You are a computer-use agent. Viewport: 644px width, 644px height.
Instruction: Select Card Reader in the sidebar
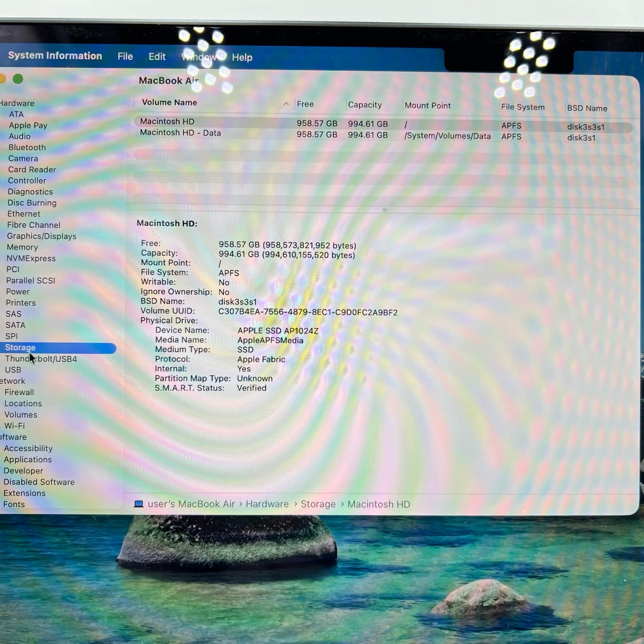(32, 170)
